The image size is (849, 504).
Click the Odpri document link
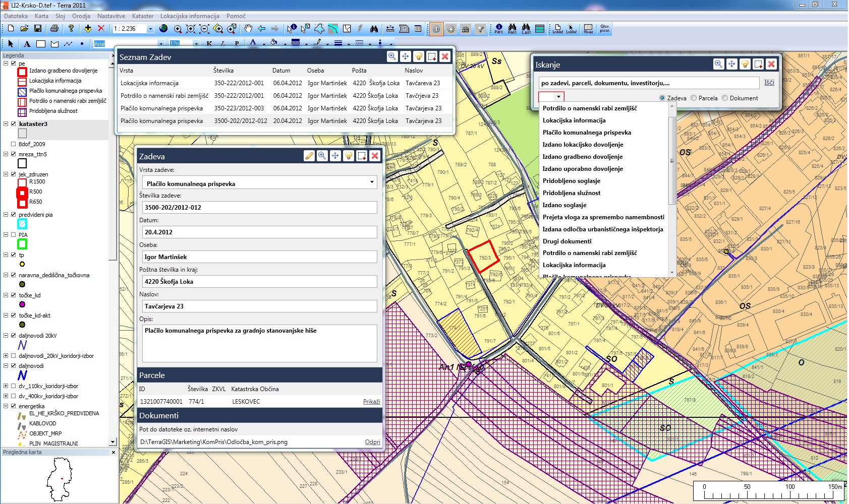(x=373, y=442)
